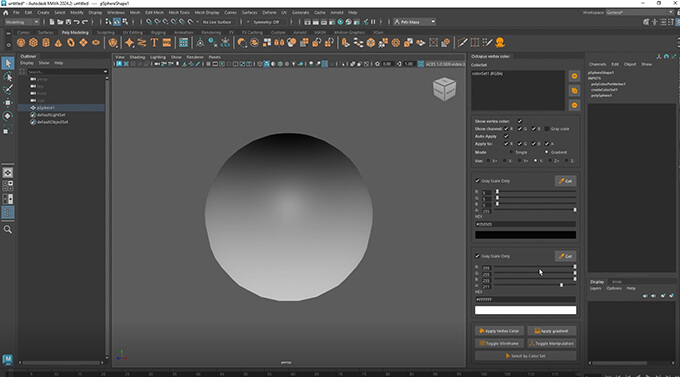Click the magnifier search icon in left toolbox
Image resolution: width=680 pixels, height=377 pixels.
8,229
